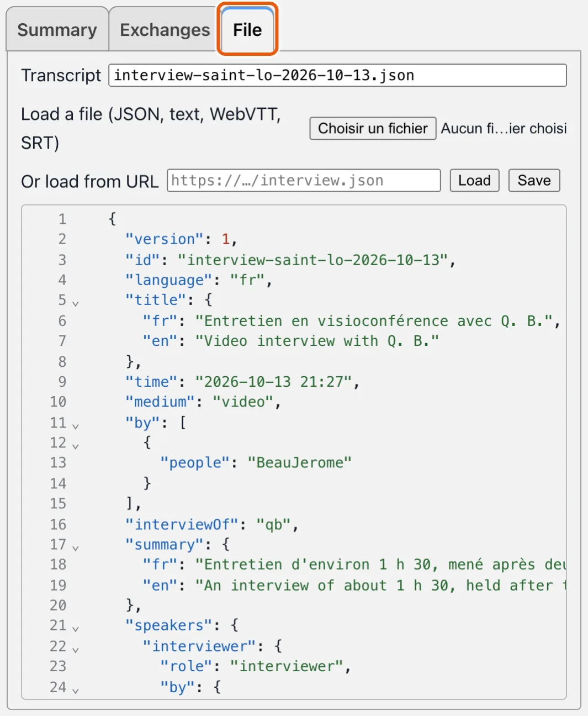Click the "language" key on line 4
Image resolution: width=588 pixels, height=716 pixels.
tap(169, 280)
